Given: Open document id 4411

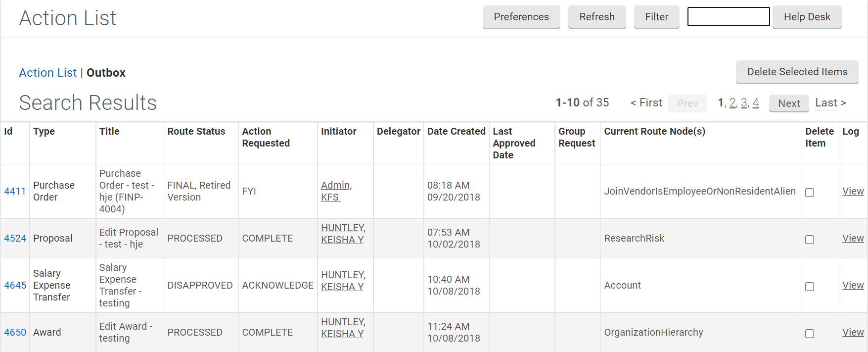Looking at the screenshot, I should (x=15, y=191).
